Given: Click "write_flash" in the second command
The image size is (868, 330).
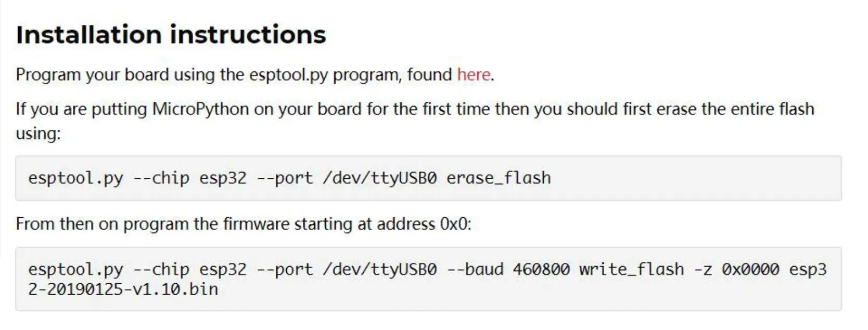Looking at the screenshot, I should pos(631,269).
